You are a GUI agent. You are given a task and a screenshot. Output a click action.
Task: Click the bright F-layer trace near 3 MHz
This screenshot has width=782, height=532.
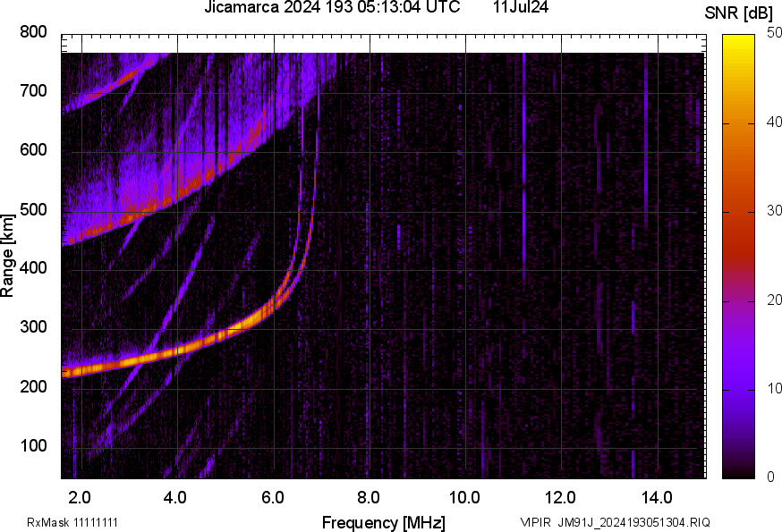[x=130, y=360]
